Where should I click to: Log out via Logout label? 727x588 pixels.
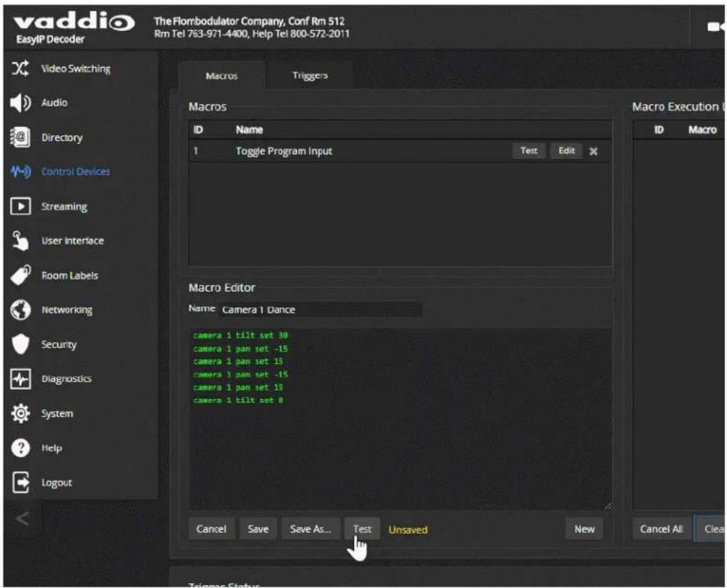[56, 483]
